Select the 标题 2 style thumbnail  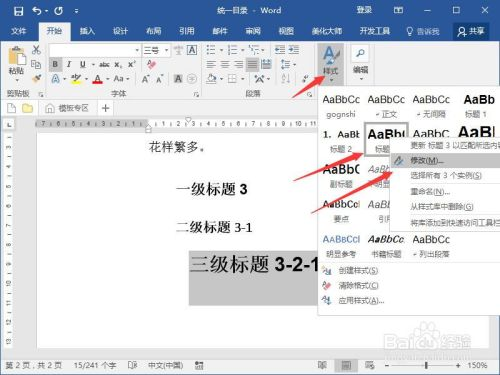[x=341, y=141]
